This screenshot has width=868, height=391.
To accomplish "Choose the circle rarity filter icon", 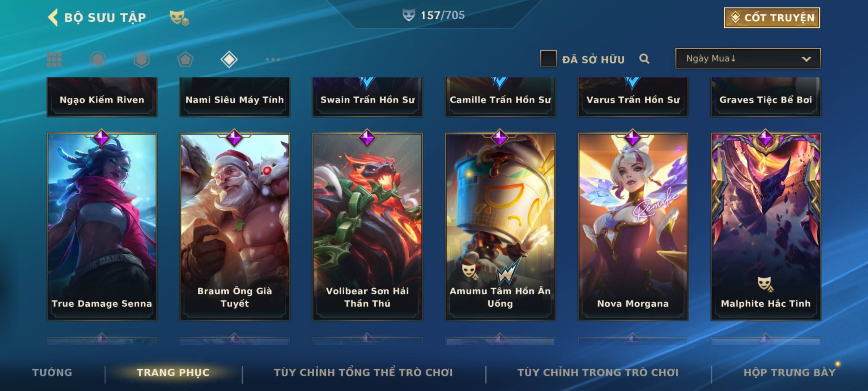I will pos(98,59).
